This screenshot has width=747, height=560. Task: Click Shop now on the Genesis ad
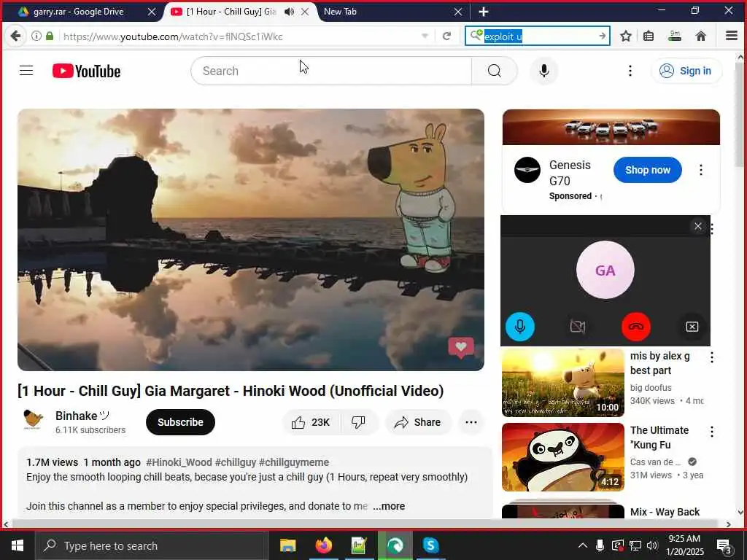[x=648, y=170]
